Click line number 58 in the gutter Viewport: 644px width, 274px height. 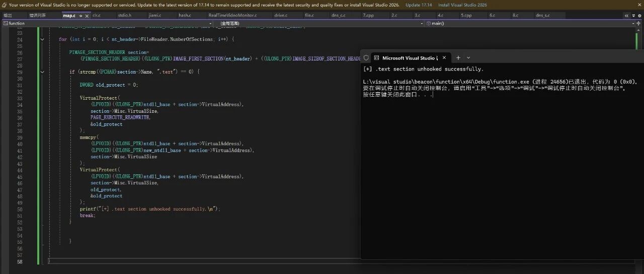click(x=19, y=262)
